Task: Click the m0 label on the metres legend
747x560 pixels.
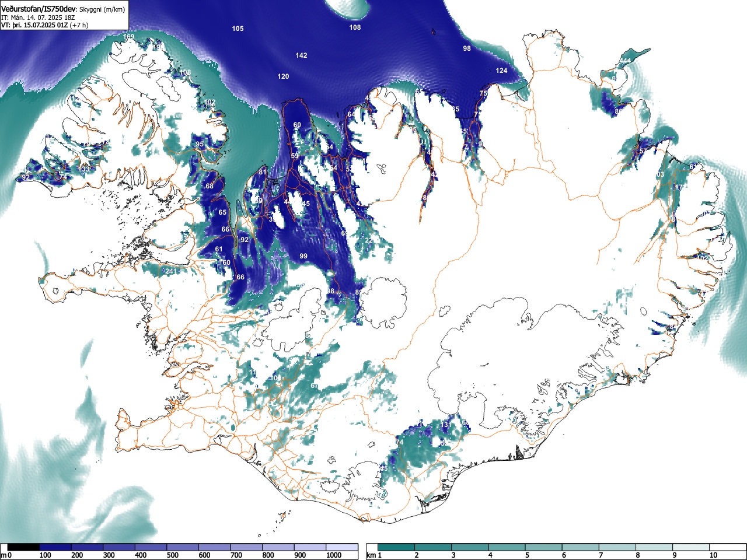Action: click(x=5, y=555)
